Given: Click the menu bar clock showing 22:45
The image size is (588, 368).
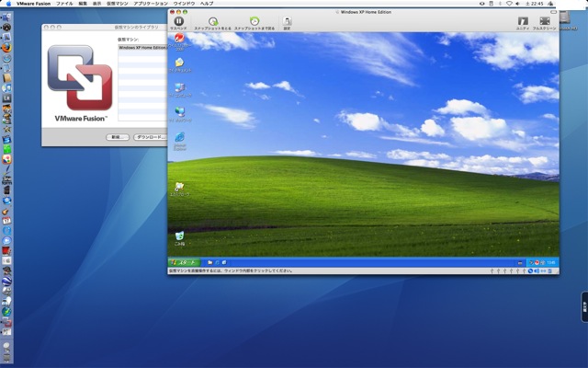Looking at the screenshot, I should 534,4.
